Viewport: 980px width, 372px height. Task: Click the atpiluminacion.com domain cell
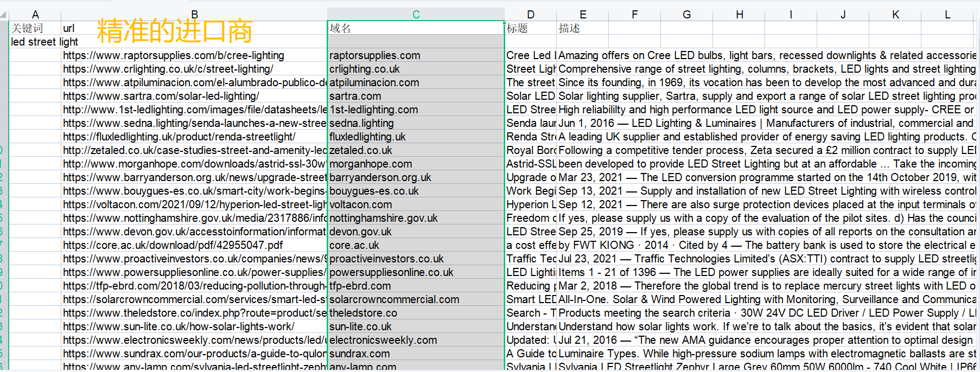[x=416, y=82]
